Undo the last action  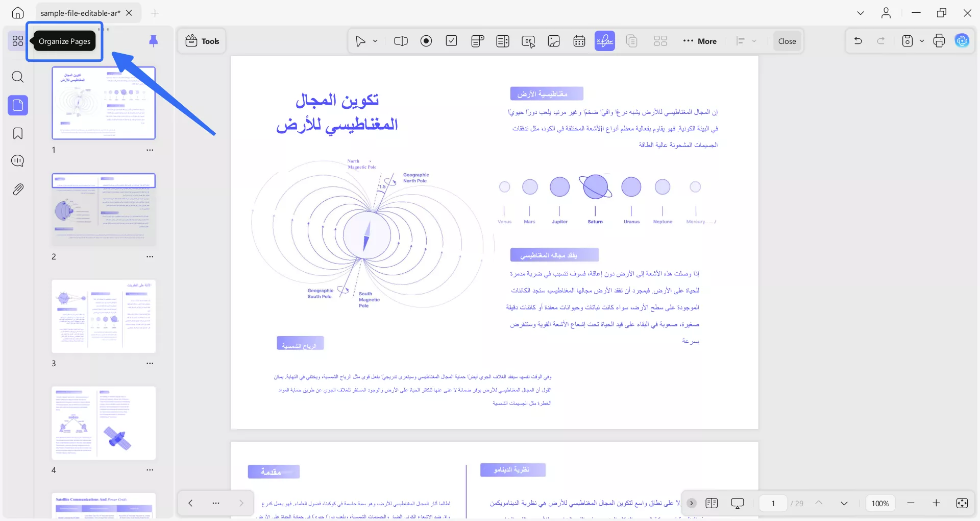coord(858,40)
